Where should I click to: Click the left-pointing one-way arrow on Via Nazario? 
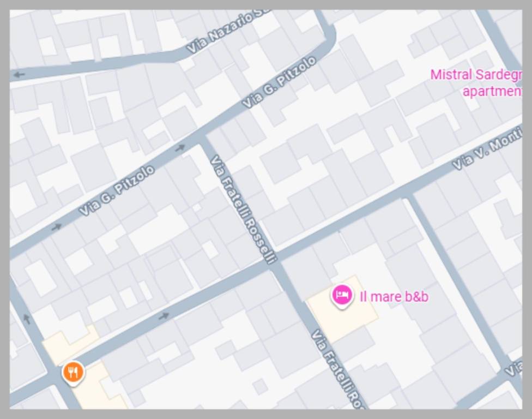point(19,74)
